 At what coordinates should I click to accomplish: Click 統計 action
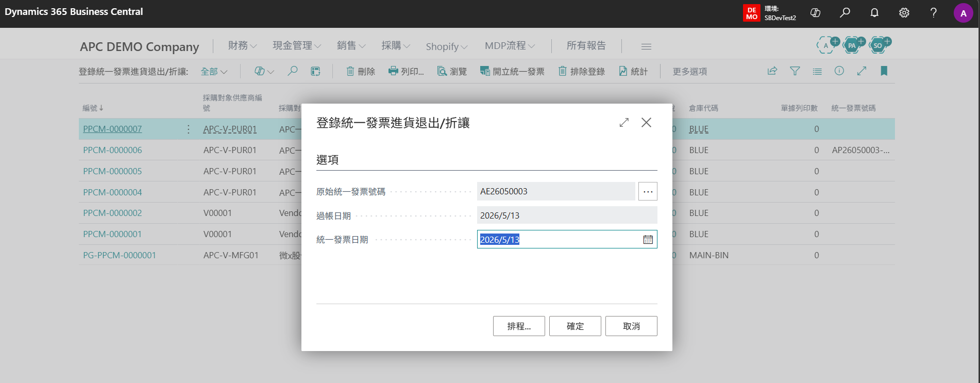coord(633,71)
